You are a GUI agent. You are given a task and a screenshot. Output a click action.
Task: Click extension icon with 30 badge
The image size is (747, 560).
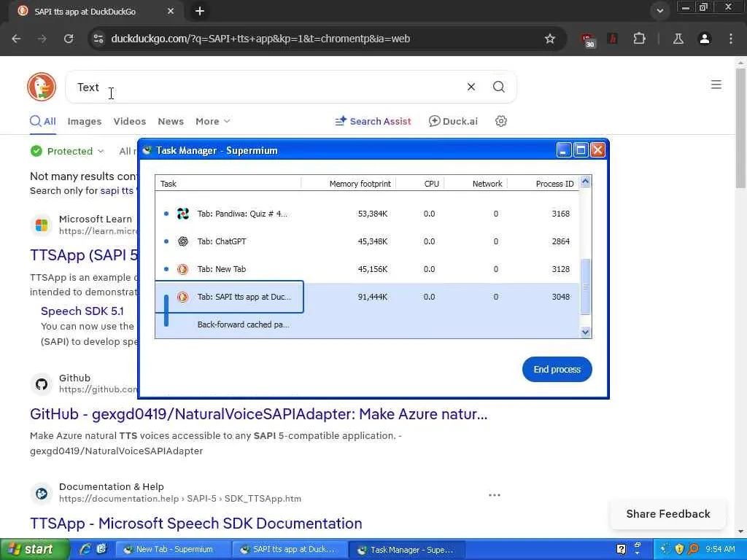coord(587,40)
